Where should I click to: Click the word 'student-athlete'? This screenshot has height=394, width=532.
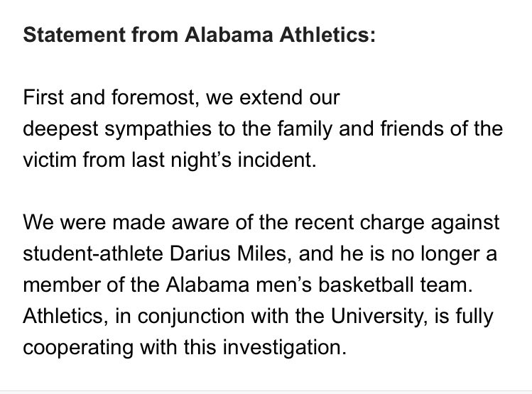pyautogui.click(x=93, y=253)
